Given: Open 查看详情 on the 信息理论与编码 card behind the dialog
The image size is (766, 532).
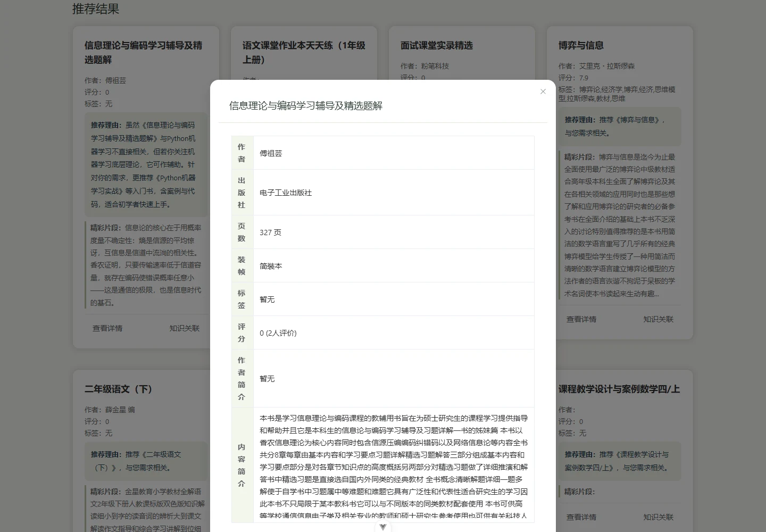Looking at the screenshot, I should [107, 328].
